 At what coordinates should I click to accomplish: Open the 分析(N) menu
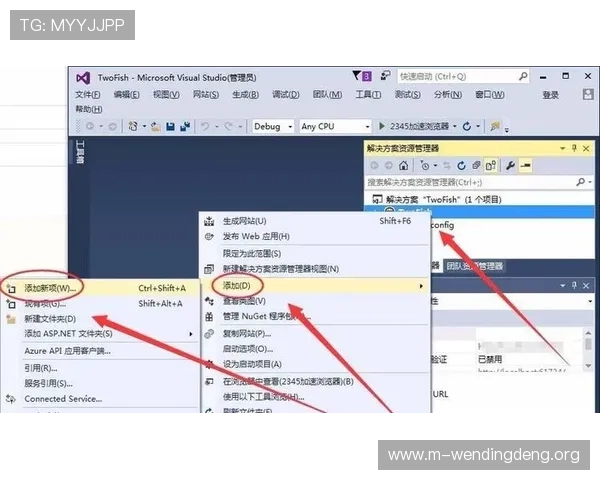(448, 95)
